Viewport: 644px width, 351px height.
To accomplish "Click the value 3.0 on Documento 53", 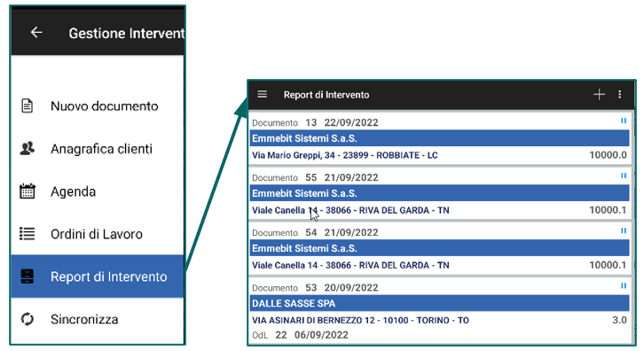I will [619, 320].
